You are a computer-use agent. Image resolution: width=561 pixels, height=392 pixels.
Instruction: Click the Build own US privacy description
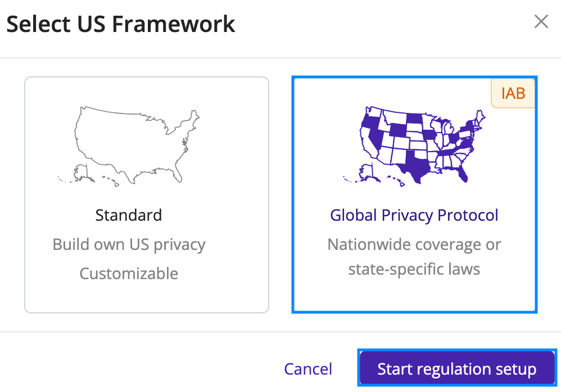tap(129, 245)
